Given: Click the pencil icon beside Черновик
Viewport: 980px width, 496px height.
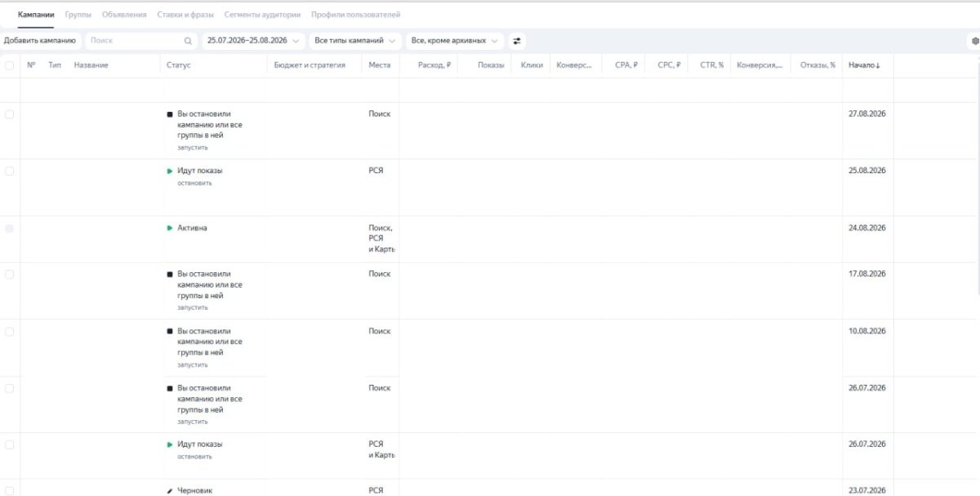Looking at the screenshot, I should pos(170,491).
